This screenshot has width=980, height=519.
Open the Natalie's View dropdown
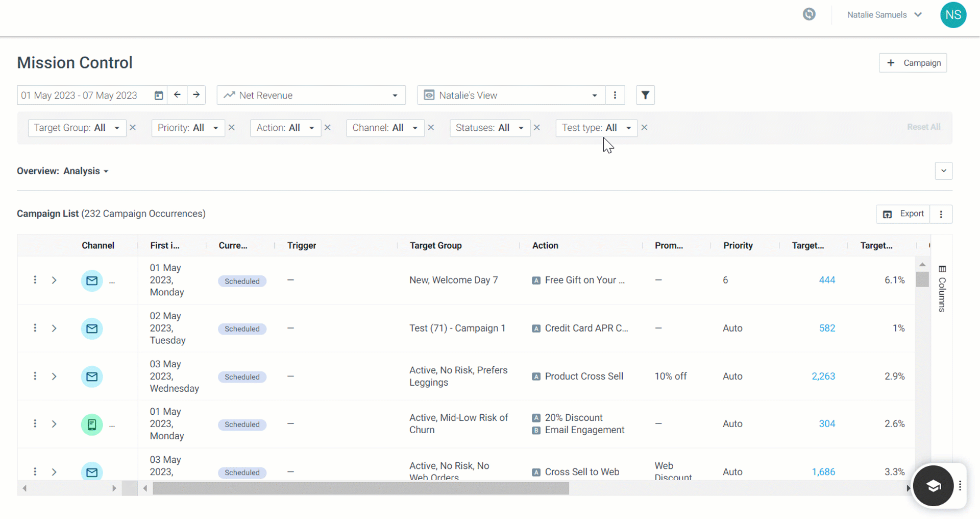click(511, 96)
